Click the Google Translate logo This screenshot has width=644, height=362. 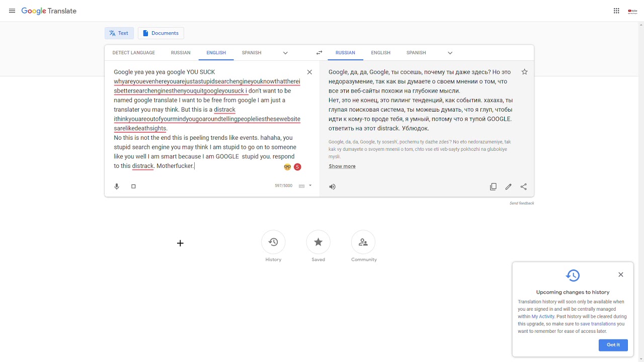point(49,11)
